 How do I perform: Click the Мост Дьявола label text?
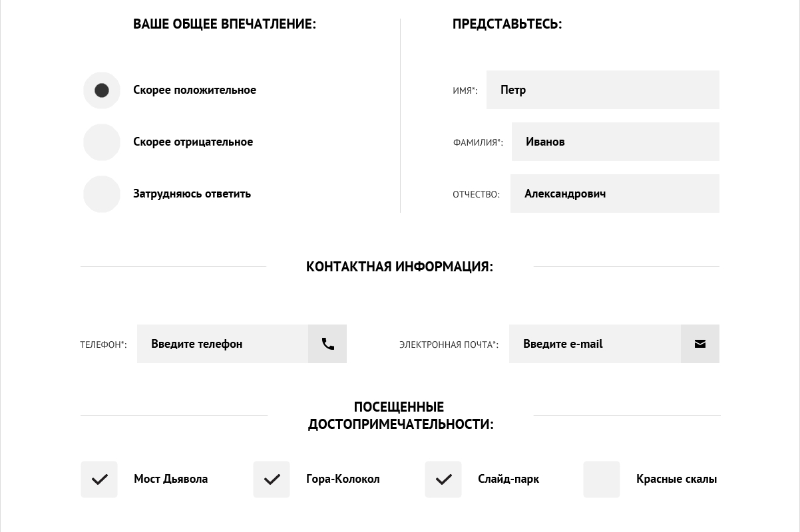click(x=170, y=479)
